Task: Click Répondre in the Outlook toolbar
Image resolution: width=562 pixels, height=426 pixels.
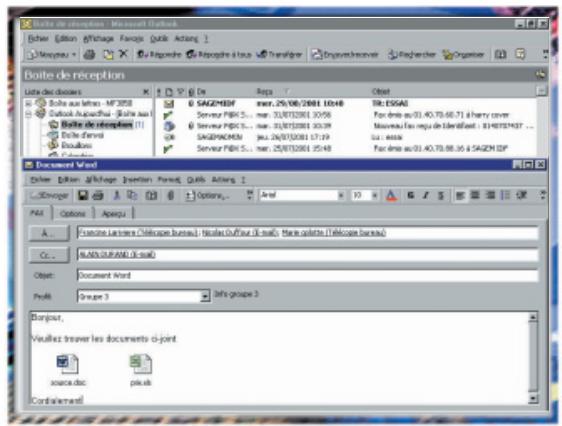Action: pos(159,55)
